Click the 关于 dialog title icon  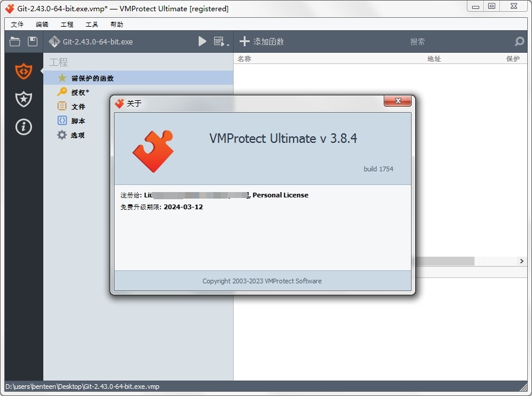[x=119, y=103]
